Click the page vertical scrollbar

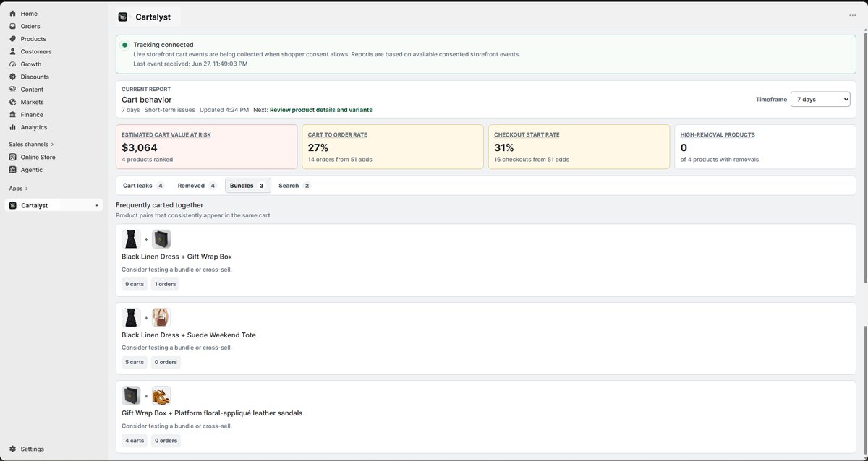[x=865, y=159]
